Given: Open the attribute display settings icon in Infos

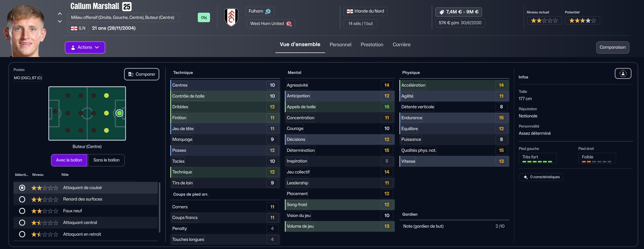Looking at the screenshot, I should [623, 74].
